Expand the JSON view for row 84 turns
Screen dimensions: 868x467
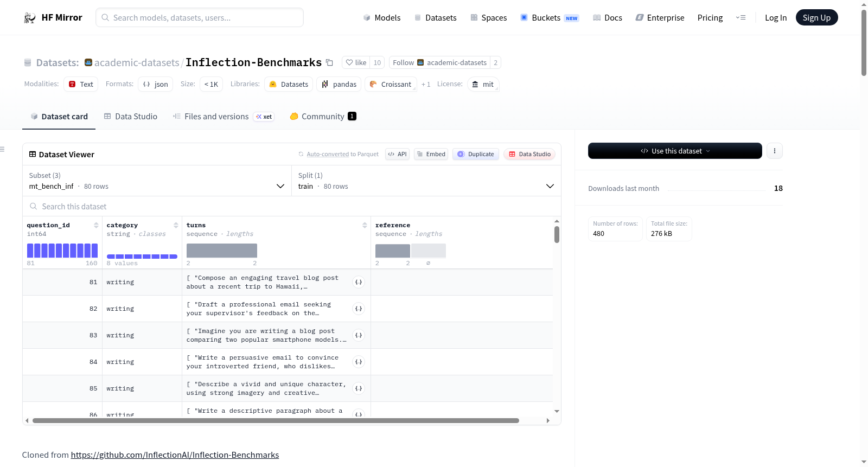(x=359, y=362)
